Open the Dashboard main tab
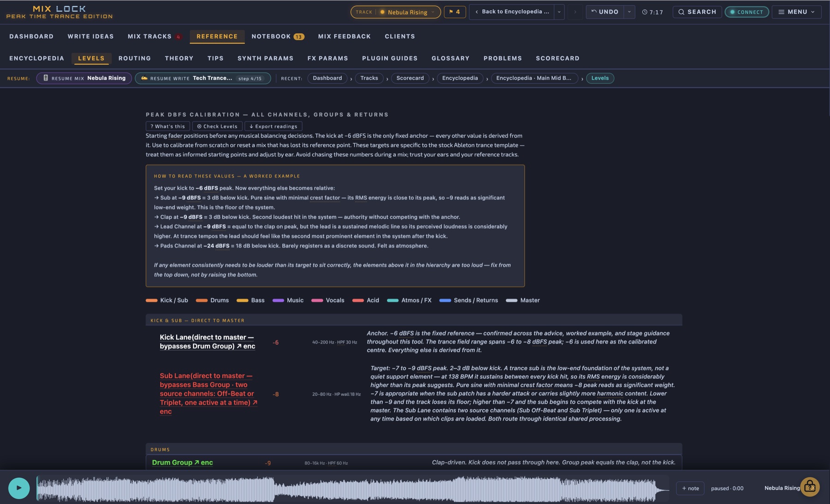Image resolution: width=830 pixels, height=504 pixels. tap(31, 36)
